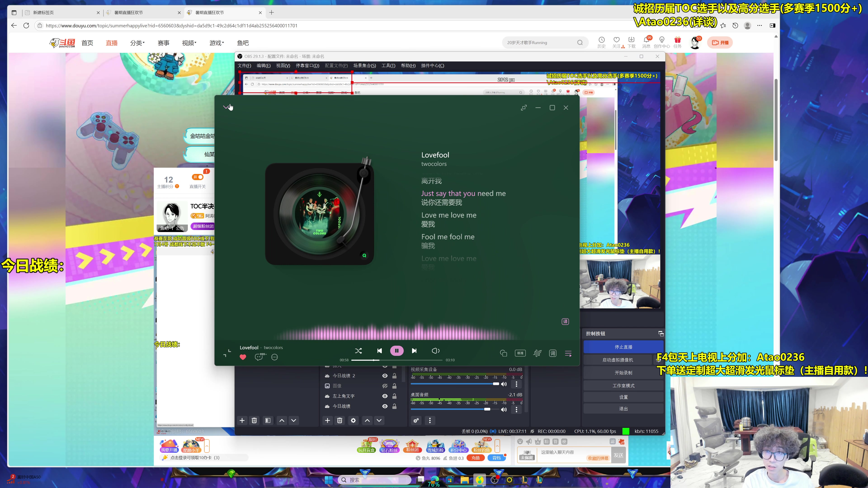This screenshot has width=868, height=488.
Task: Unlike Lovefool via the red heart icon
Action: coord(243,357)
